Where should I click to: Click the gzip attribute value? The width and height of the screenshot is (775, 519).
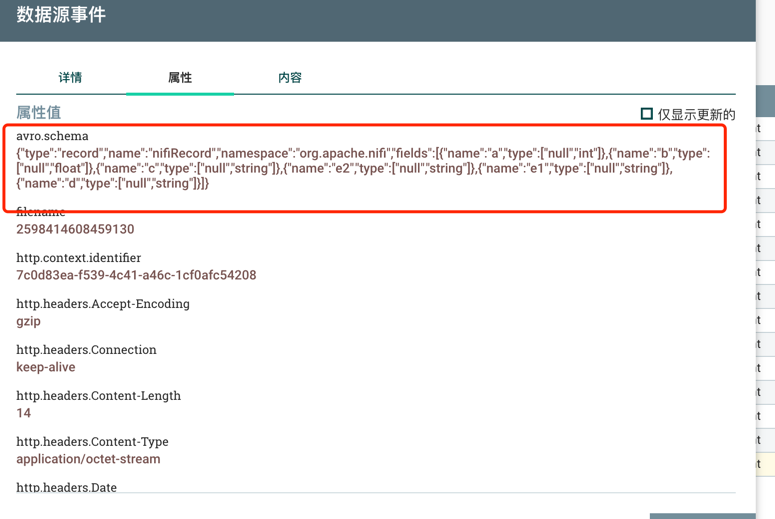[x=29, y=321]
